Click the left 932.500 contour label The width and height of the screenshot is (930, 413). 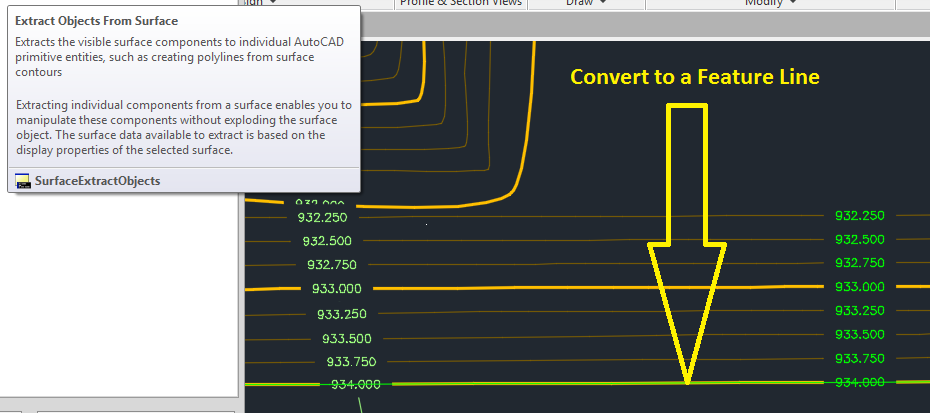327,242
